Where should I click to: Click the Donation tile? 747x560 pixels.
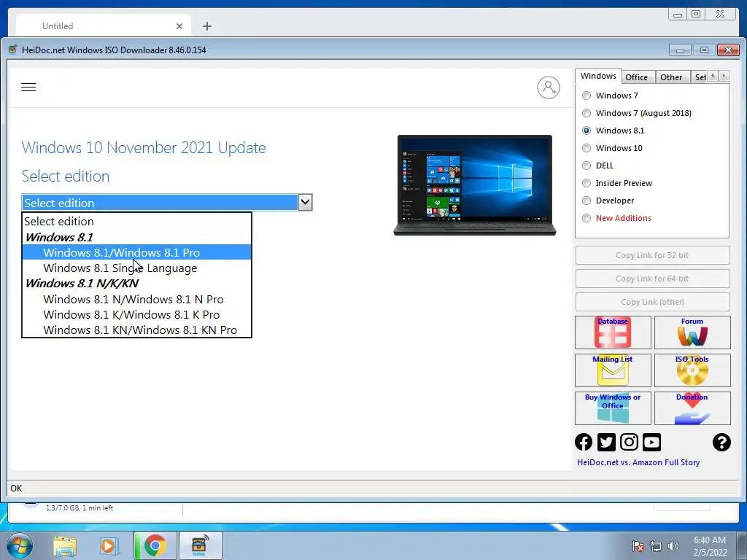692,408
